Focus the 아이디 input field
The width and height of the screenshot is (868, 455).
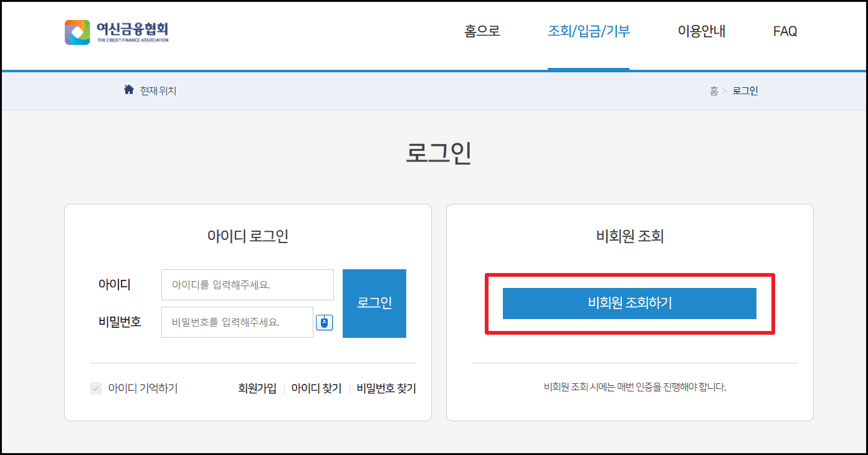pyautogui.click(x=248, y=284)
